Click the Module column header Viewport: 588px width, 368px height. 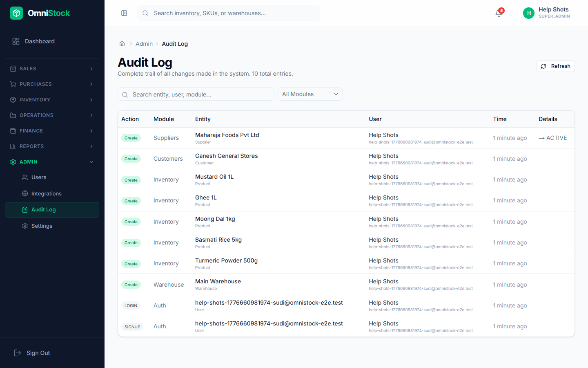[164, 119]
